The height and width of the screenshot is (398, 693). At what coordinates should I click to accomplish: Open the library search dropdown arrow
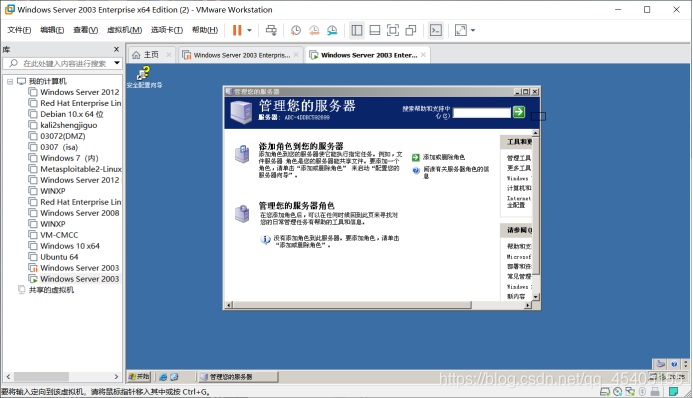tap(117, 63)
